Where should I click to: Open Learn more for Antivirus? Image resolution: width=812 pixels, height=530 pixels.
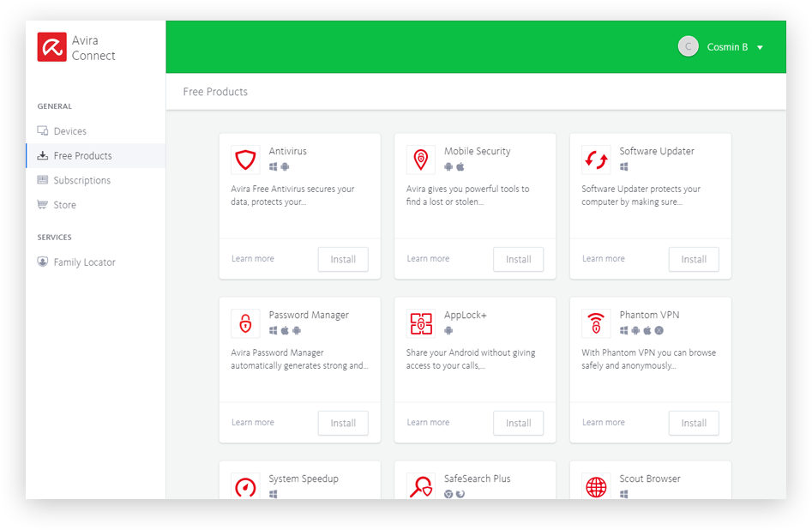[x=253, y=258]
